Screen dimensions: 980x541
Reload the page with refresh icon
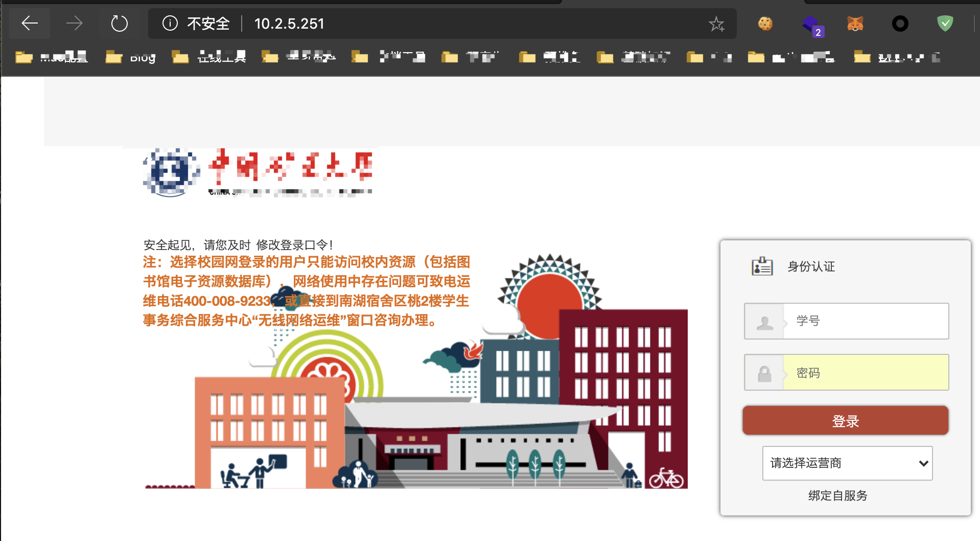(120, 24)
